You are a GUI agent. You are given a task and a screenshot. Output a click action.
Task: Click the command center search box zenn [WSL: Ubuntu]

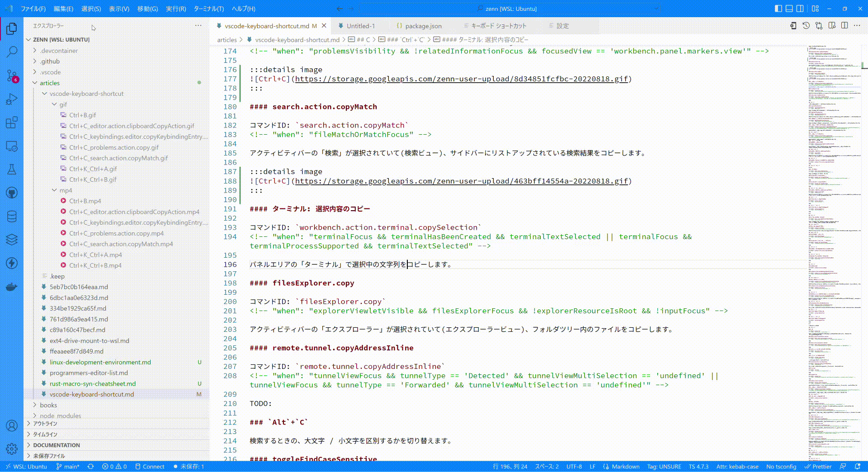tap(510, 9)
